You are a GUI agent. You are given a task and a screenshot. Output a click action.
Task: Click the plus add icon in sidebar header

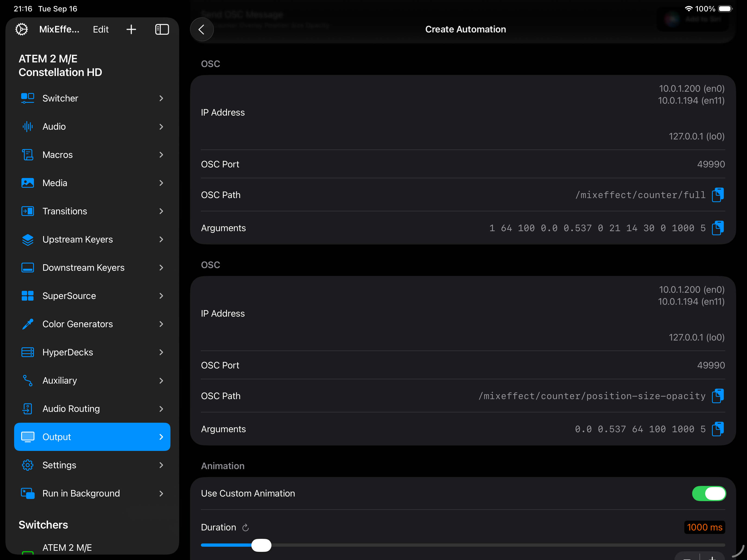[x=131, y=29]
